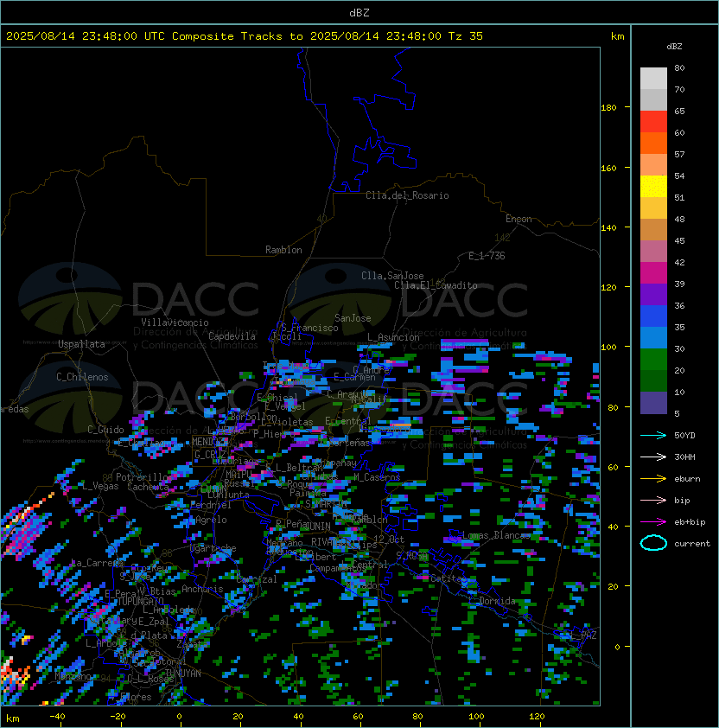Viewport: 719px width, 728px height.
Task: Click the 'S_Francisco' map label
Action: pos(309,328)
